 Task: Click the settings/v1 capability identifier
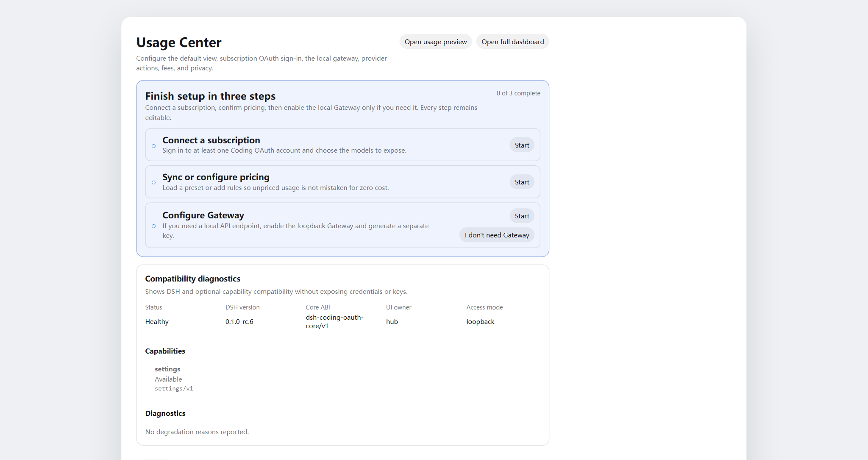174,388
